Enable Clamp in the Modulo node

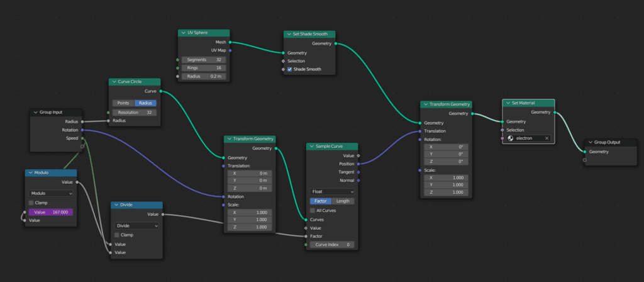[x=31, y=203]
